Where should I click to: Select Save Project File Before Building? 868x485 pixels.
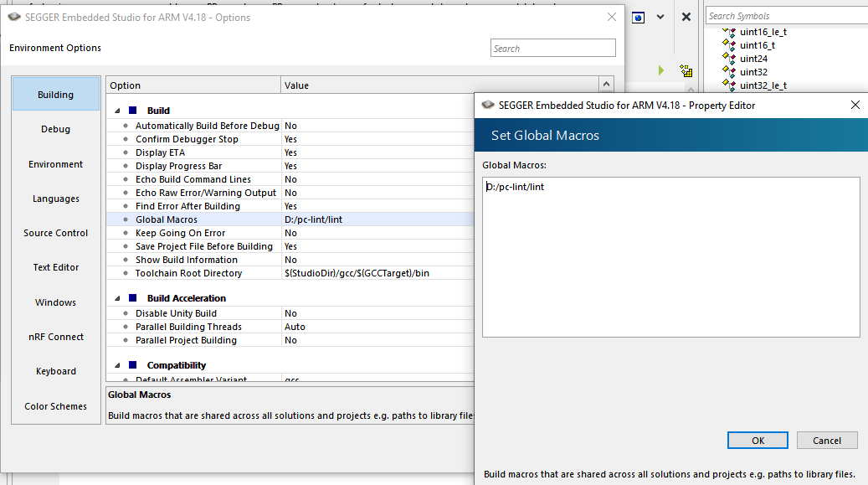click(203, 246)
